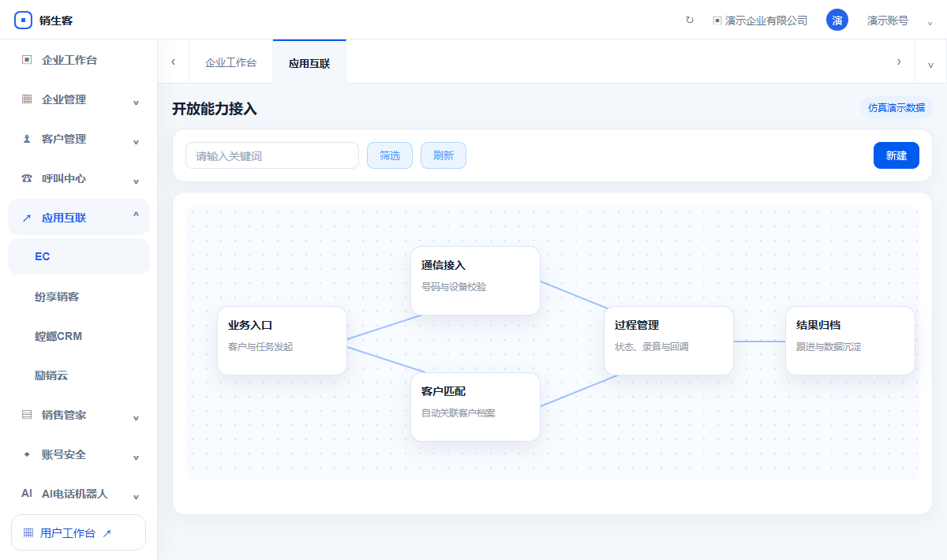Open the 螳螂CRM submenu item
Screen dimensions: 947x560
coord(79,336)
